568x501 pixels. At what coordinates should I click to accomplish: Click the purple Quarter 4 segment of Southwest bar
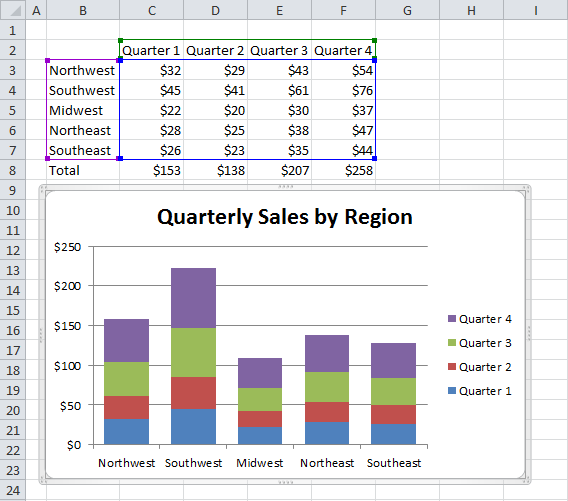[x=193, y=298]
